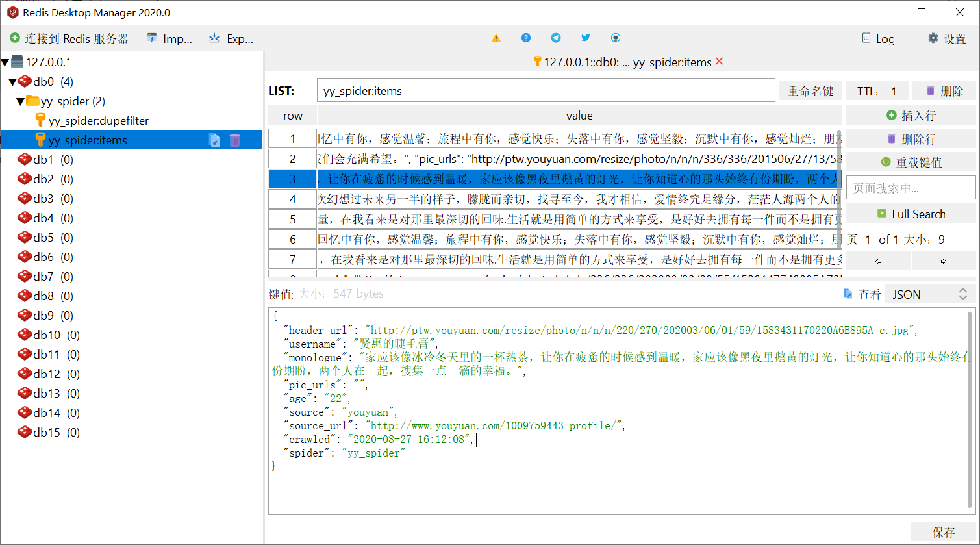This screenshot has width=980, height=545.
Task: Click inside the page search field
Action: point(911,187)
